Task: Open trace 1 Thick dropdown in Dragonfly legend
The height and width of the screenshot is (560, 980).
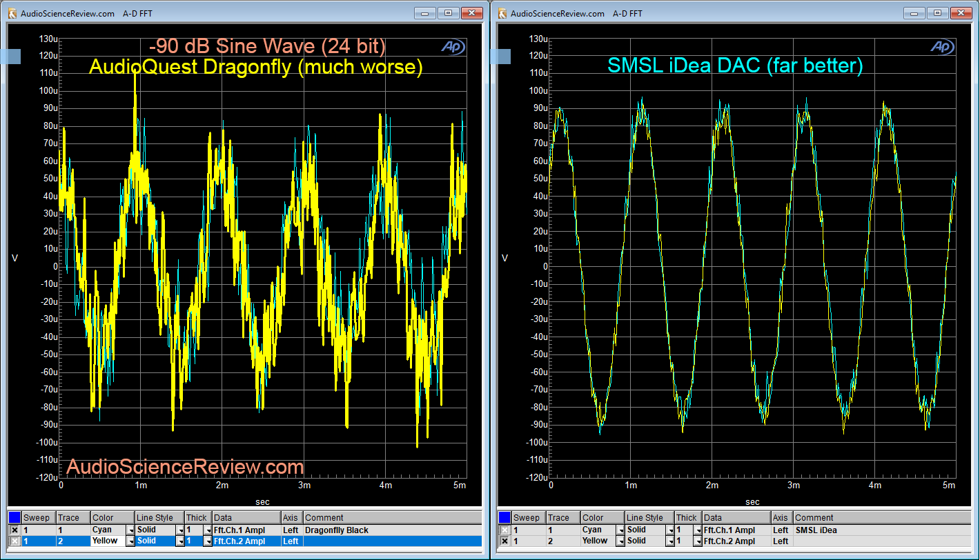Action: (x=207, y=530)
